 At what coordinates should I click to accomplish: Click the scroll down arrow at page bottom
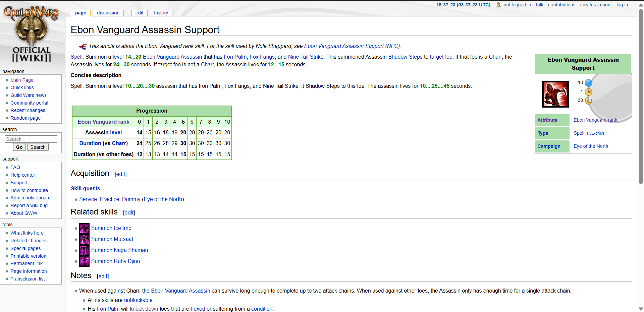coord(641,309)
